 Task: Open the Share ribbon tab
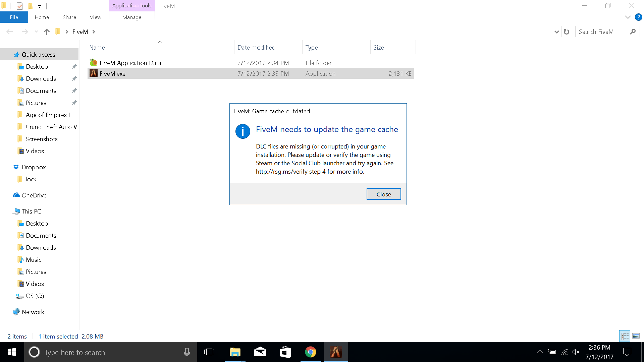tap(69, 17)
